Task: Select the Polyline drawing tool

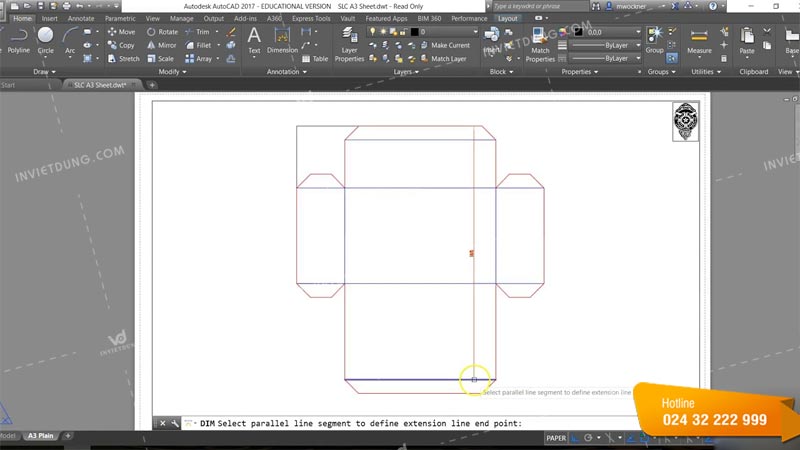Action: point(19,41)
